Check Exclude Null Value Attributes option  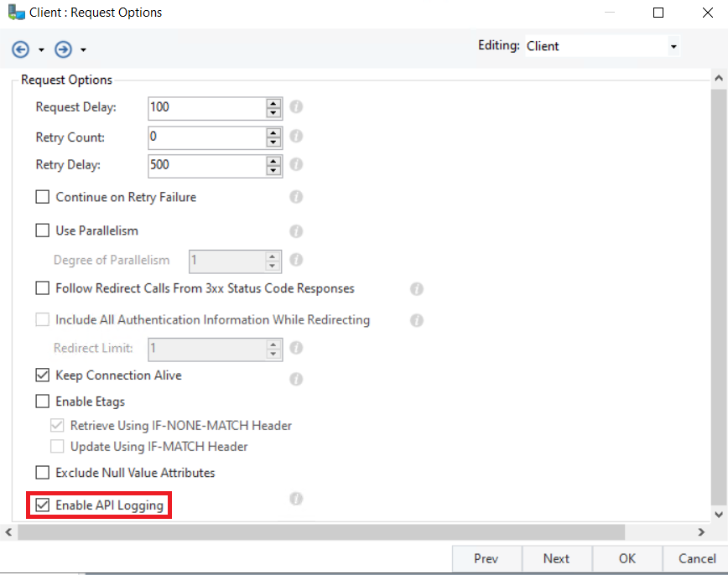(x=43, y=473)
